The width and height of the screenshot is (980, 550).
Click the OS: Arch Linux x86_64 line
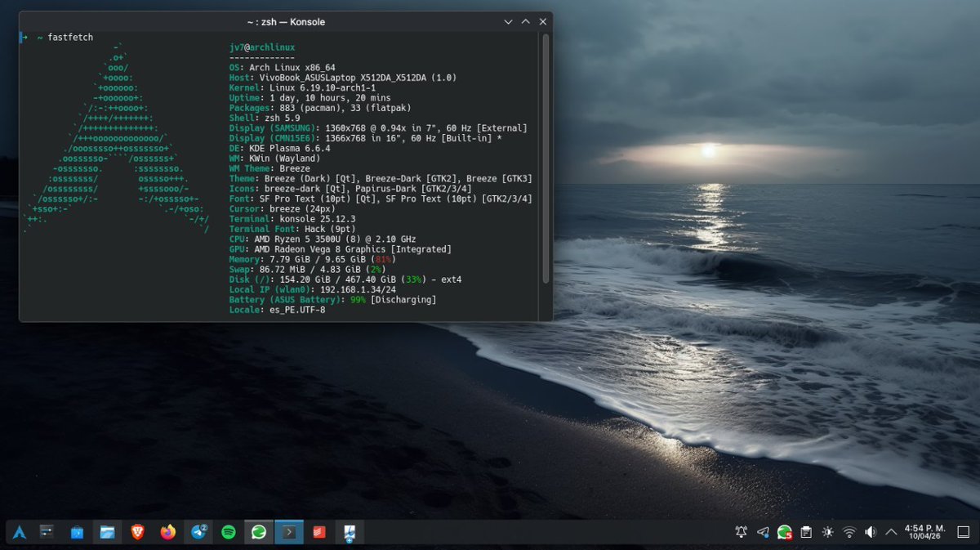tap(282, 68)
